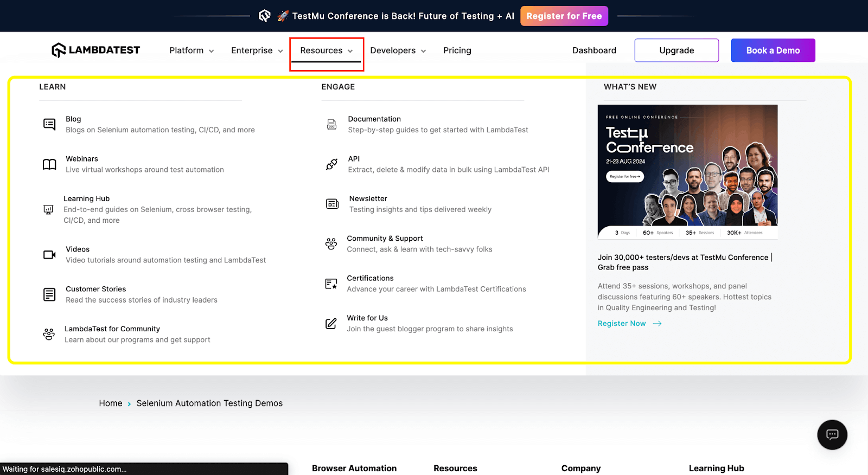Click the Customer Stories document icon

tap(49, 294)
